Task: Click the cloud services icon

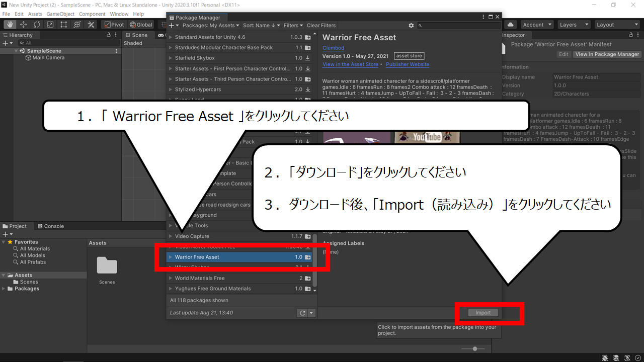Action: [511, 25]
